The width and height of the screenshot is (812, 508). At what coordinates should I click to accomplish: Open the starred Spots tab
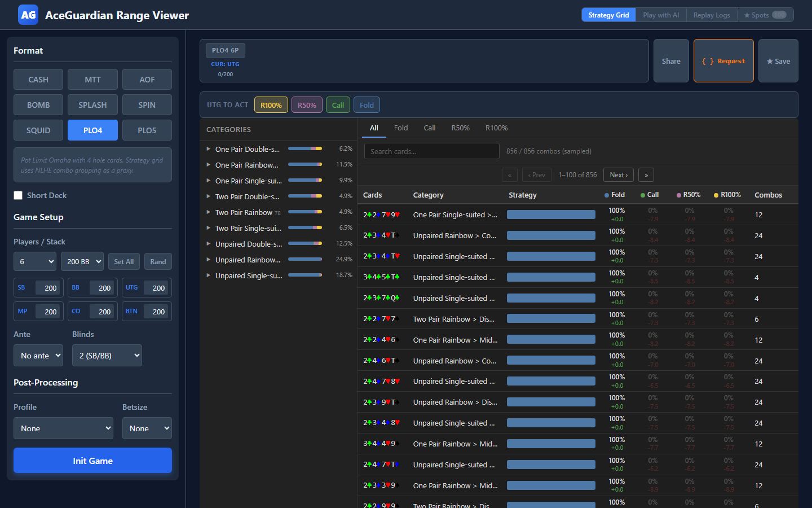click(764, 15)
